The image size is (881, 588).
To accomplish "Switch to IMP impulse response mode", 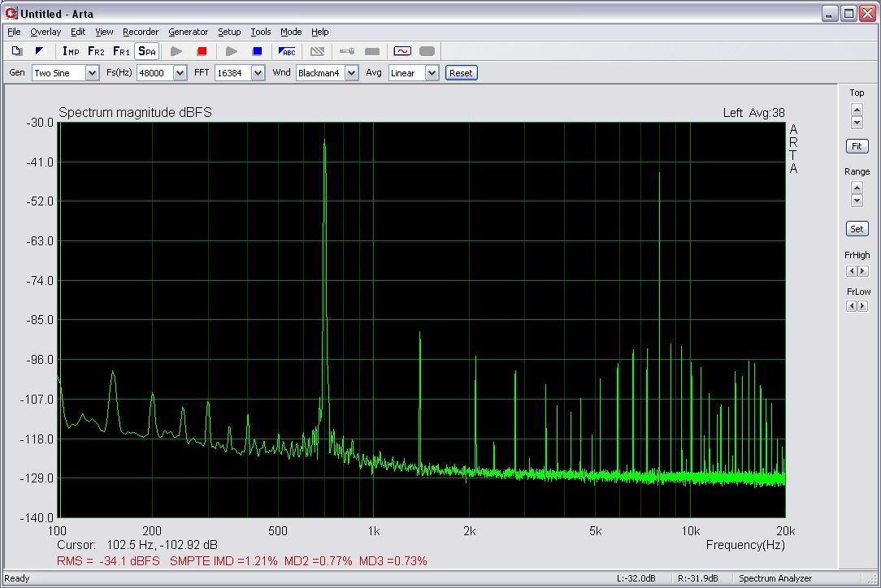I will click(71, 51).
